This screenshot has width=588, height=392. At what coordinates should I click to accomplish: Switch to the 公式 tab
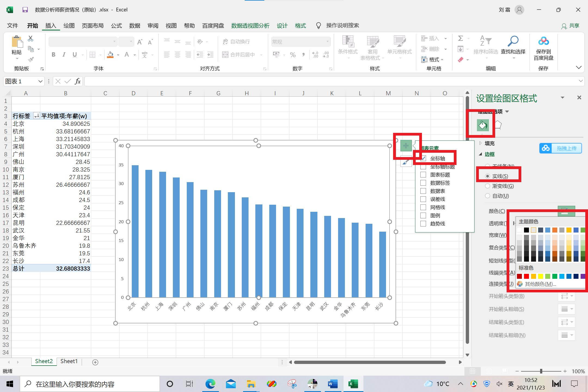(117, 26)
